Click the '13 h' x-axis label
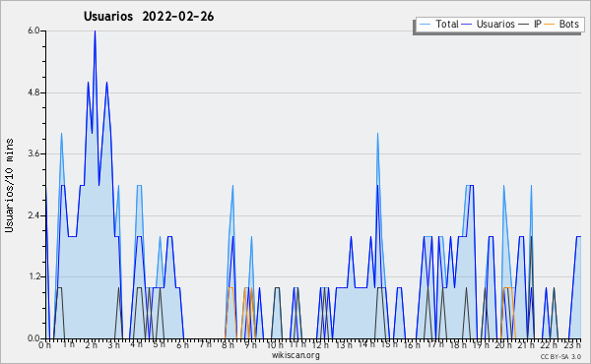The image size is (591, 364). point(344,345)
